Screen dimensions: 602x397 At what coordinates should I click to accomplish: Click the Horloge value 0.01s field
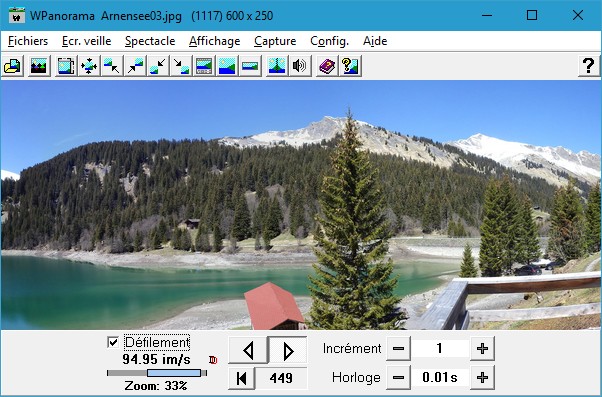point(440,377)
